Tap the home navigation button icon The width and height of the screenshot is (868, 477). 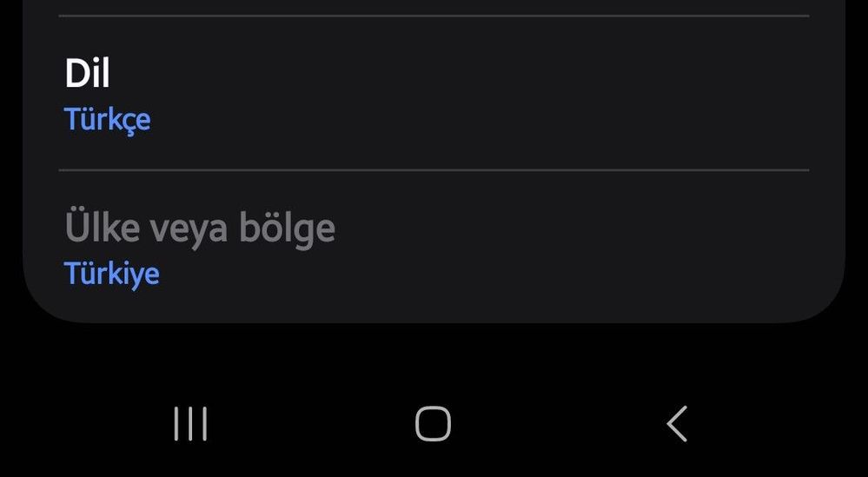[433, 424]
